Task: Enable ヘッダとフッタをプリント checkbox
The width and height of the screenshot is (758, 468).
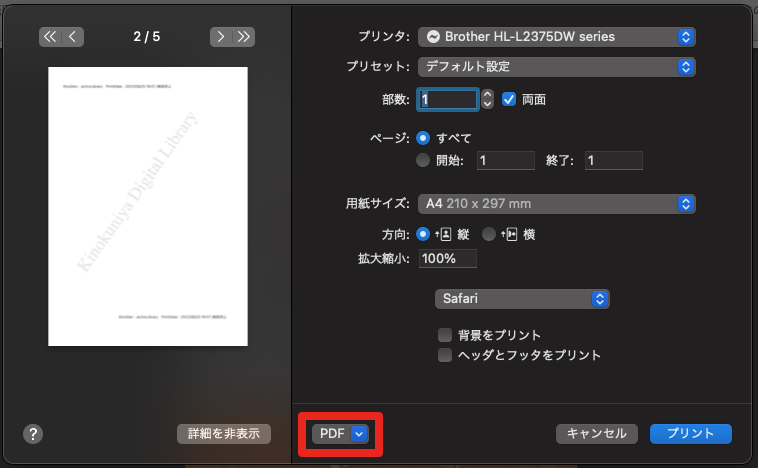Action: pos(445,355)
